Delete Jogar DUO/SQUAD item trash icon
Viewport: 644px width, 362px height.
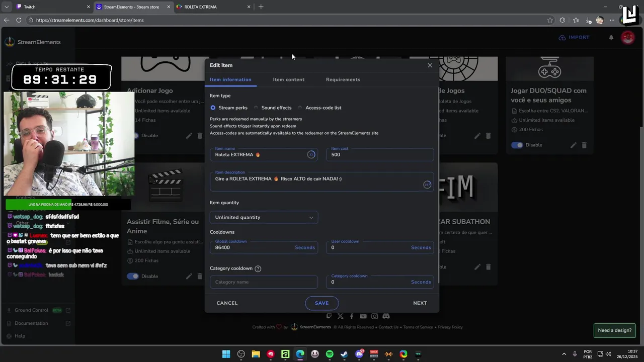[x=584, y=145]
